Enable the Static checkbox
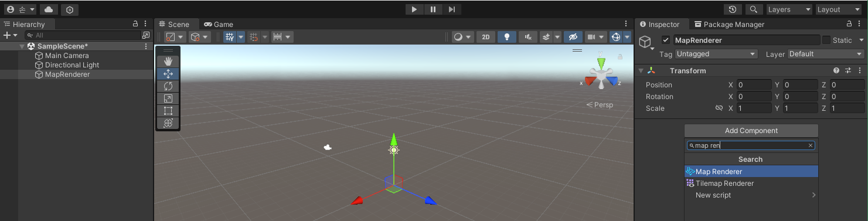This screenshot has height=221, width=868. point(826,40)
